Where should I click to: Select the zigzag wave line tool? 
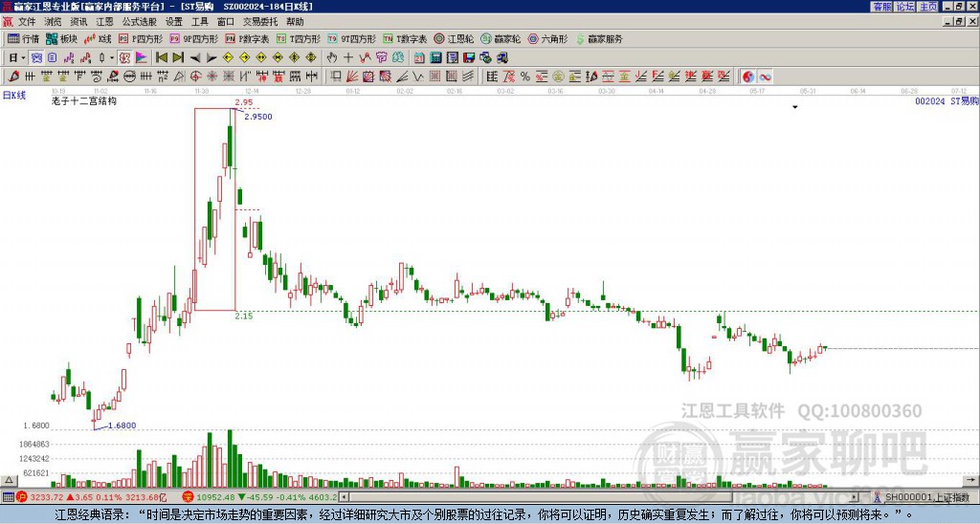point(418,76)
